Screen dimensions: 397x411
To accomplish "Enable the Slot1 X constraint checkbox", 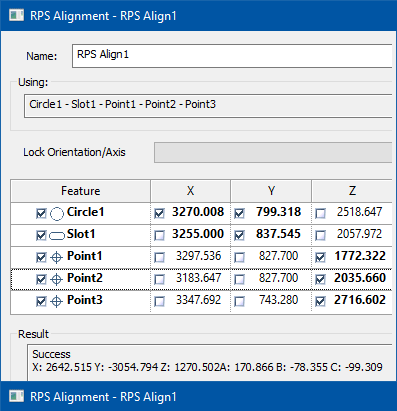I will point(159,235).
